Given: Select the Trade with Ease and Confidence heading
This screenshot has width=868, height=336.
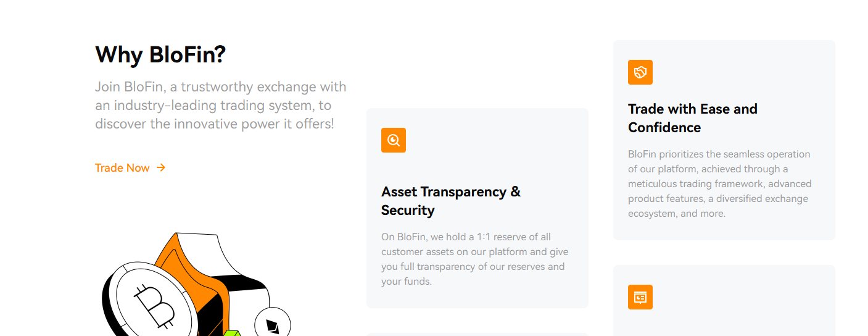Looking at the screenshot, I should (693, 118).
